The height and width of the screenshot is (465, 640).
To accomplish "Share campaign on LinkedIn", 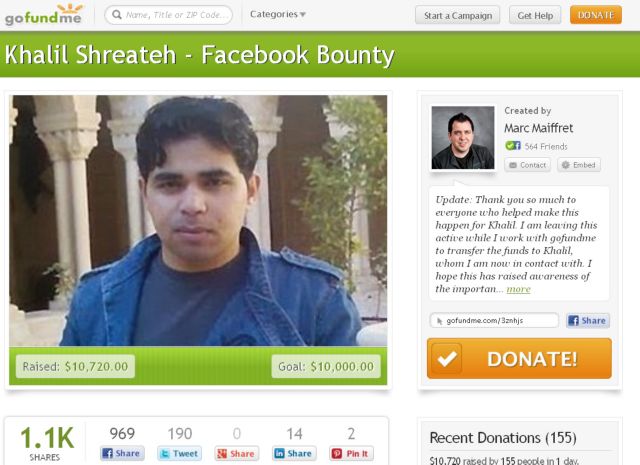I will point(294,453).
